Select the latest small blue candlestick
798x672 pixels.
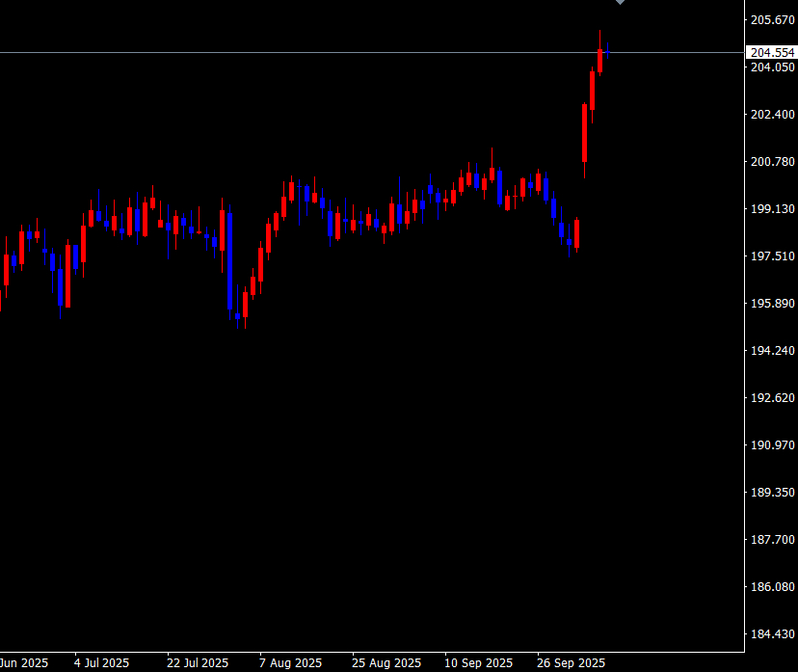[x=608, y=51]
